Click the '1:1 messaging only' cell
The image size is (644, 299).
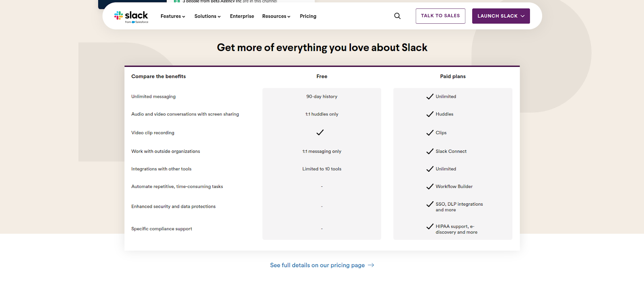point(322,151)
